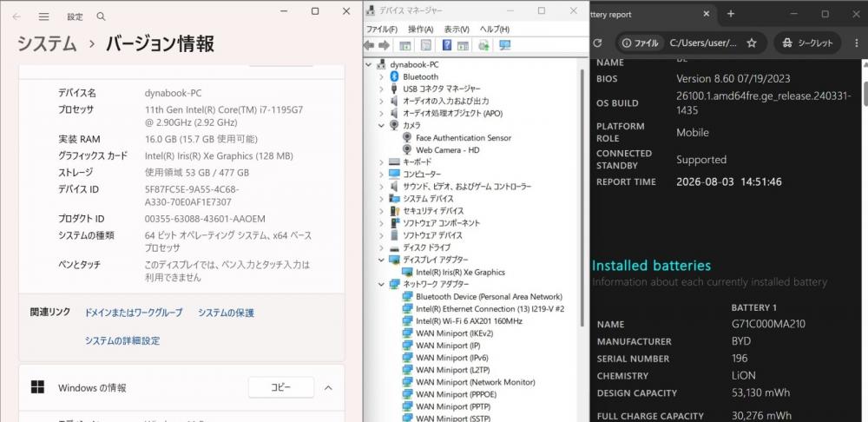
Task: Click the Intel(R) Wi-Fi 6 AX201 adapter icon
Action: (x=407, y=320)
